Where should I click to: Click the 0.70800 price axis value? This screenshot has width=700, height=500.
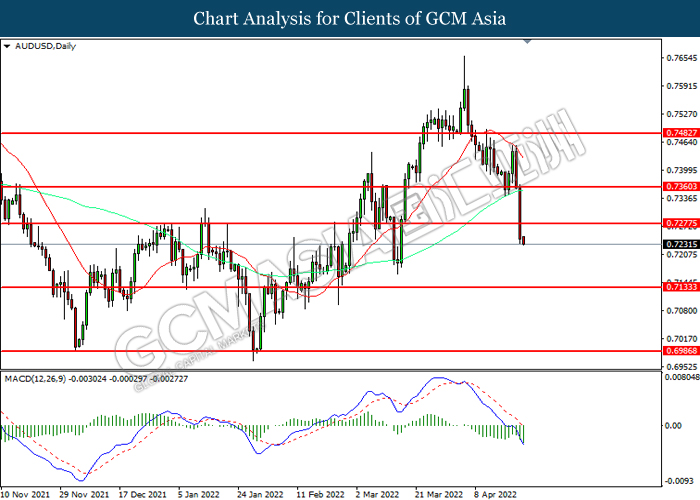(x=682, y=311)
